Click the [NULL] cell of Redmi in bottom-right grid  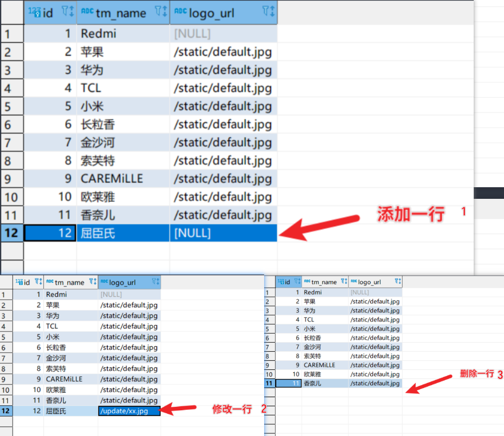[375, 292]
